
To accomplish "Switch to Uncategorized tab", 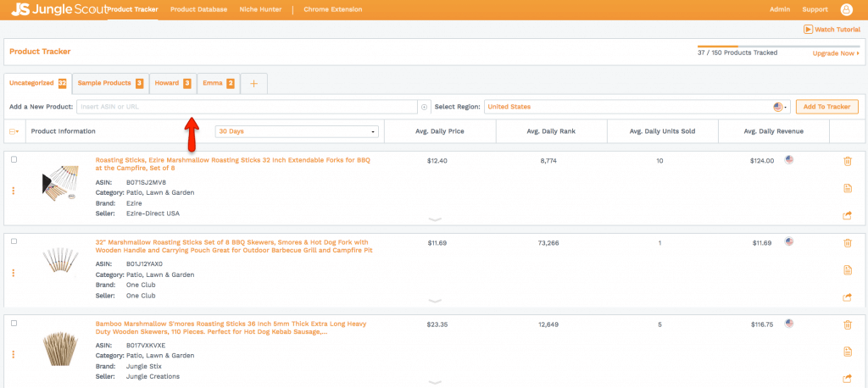I will (x=37, y=84).
